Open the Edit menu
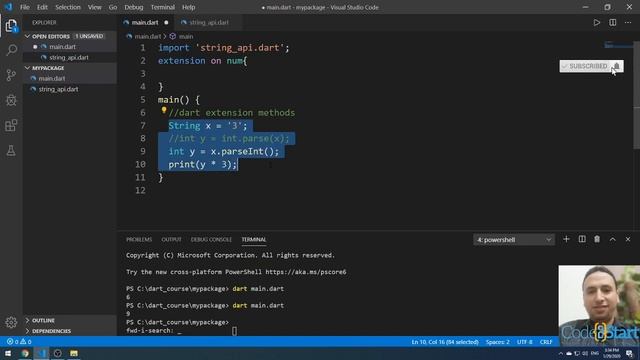640x360 pixels. click(x=42, y=7)
